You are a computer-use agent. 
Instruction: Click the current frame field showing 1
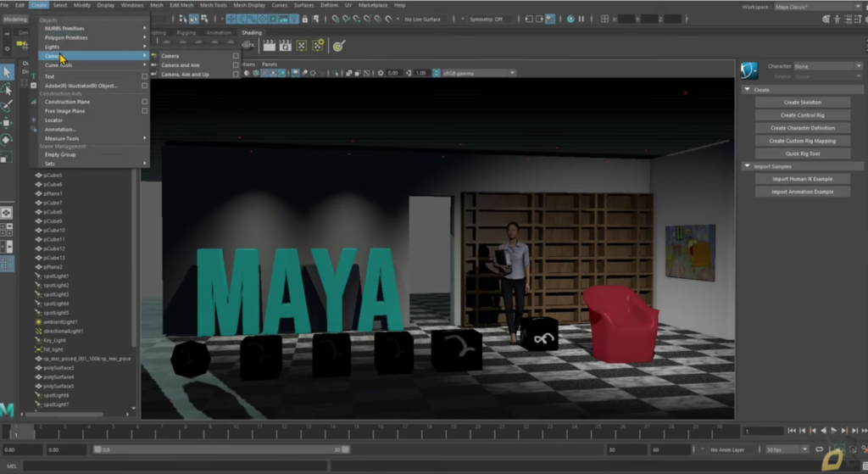763,431
